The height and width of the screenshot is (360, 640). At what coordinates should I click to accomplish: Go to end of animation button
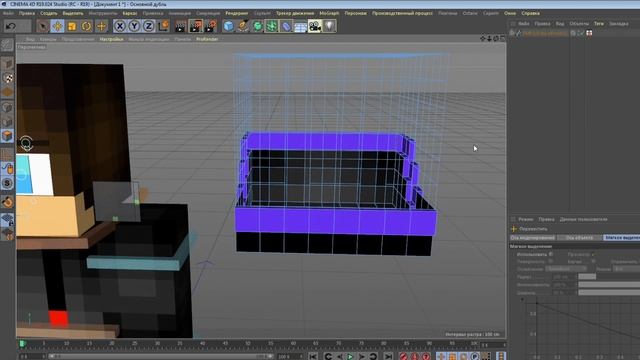pyautogui.click(x=388, y=356)
